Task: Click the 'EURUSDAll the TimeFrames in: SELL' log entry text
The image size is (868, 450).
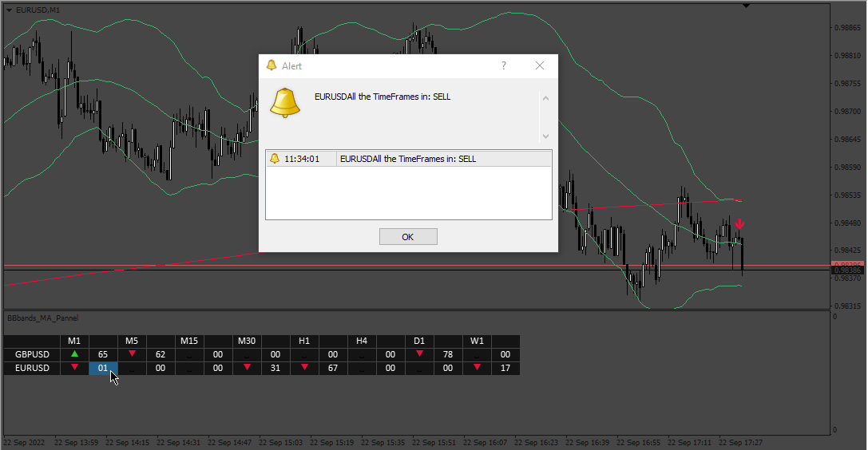Action: point(408,159)
